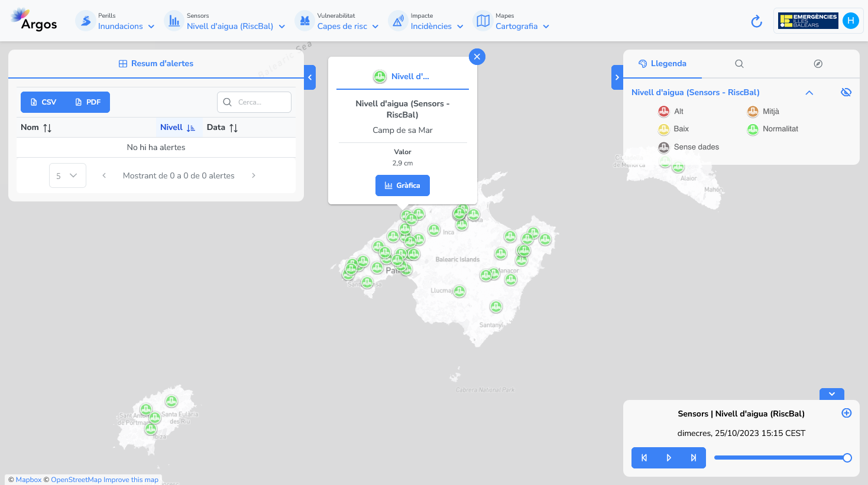Click the plus icon in the timeline panel

coord(847,413)
